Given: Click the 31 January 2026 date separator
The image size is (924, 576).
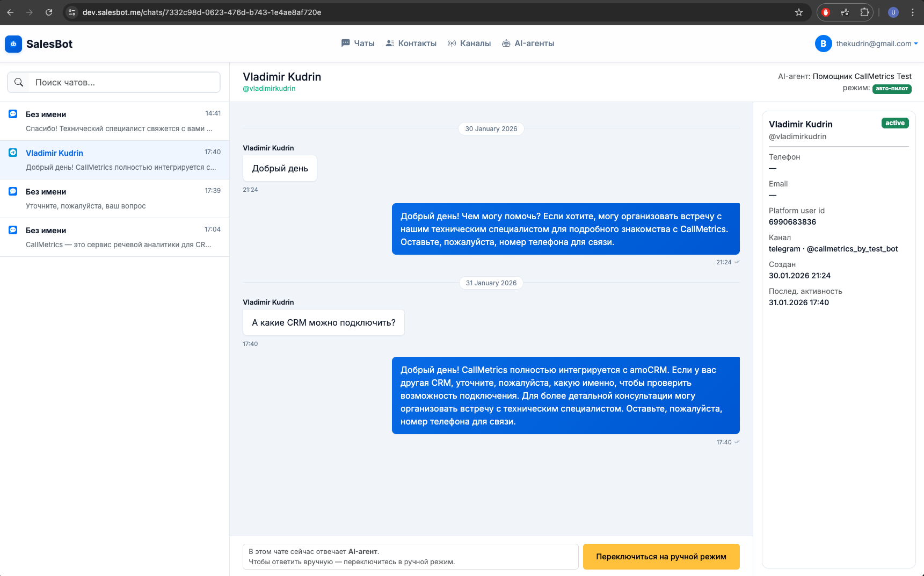Looking at the screenshot, I should (x=491, y=283).
